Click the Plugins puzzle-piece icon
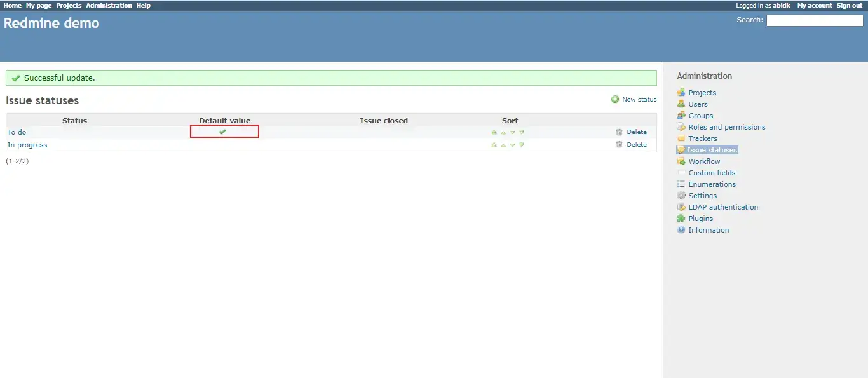Image resolution: width=868 pixels, height=378 pixels. click(x=681, y=219)
